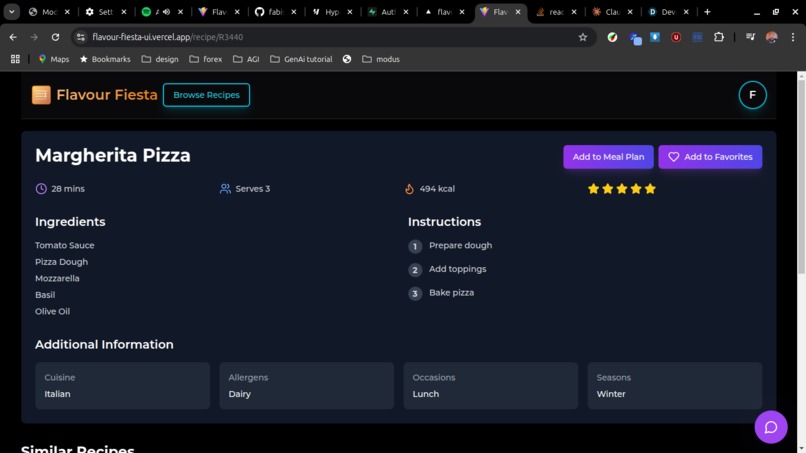View site information icon in address bar
This screenshot has width=806, height=453.
pyautogui.click(x=81, y=37)
